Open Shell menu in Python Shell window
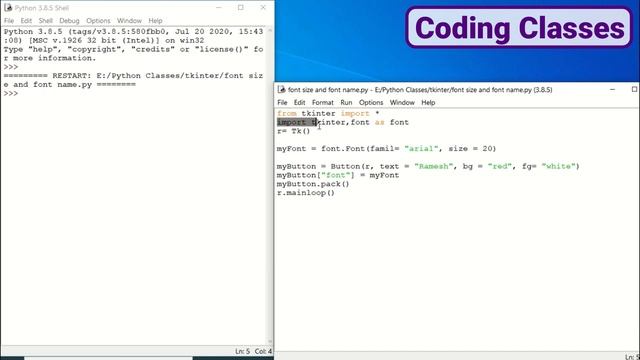This screenshot has width=640, height=360. click(x=45, y=20)
